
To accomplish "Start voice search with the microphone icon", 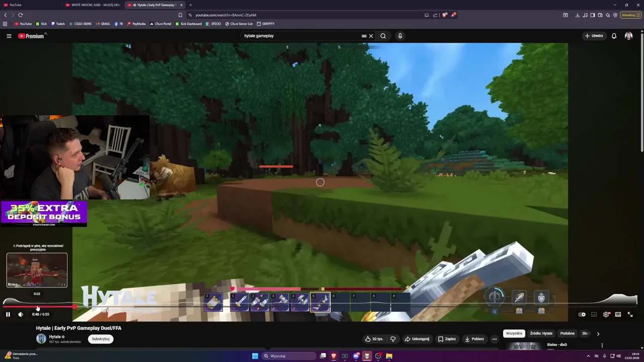I will pyautogui.click(x=400, y=36).
